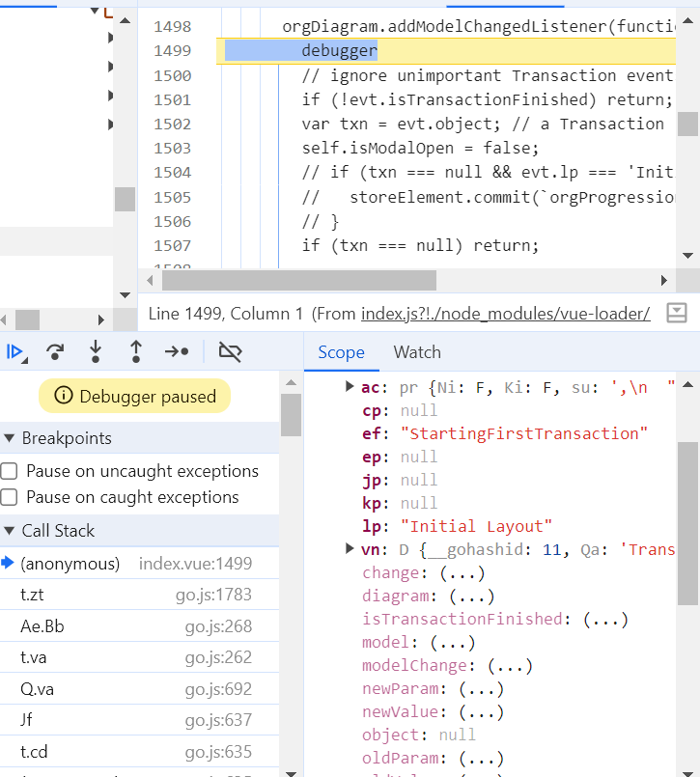
Task: Resume script execution in debugger
Action: pyautogui.click(x=15, y=352)
